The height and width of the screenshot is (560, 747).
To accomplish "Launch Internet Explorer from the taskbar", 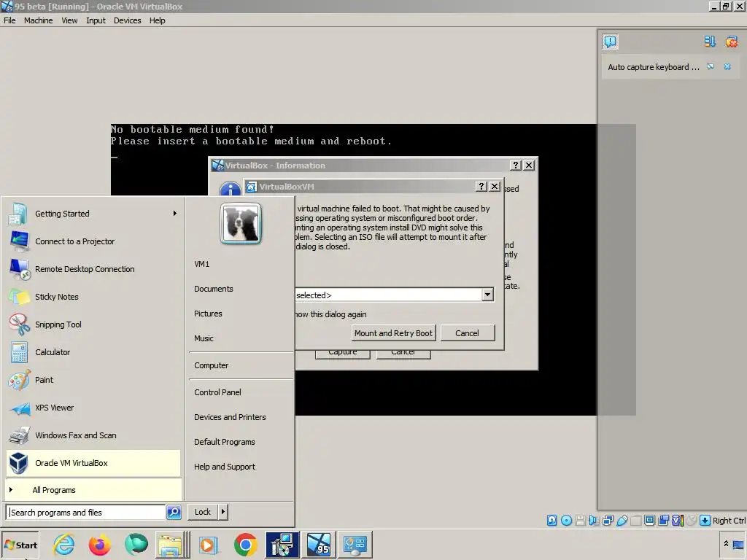I will tap(64, 544).
